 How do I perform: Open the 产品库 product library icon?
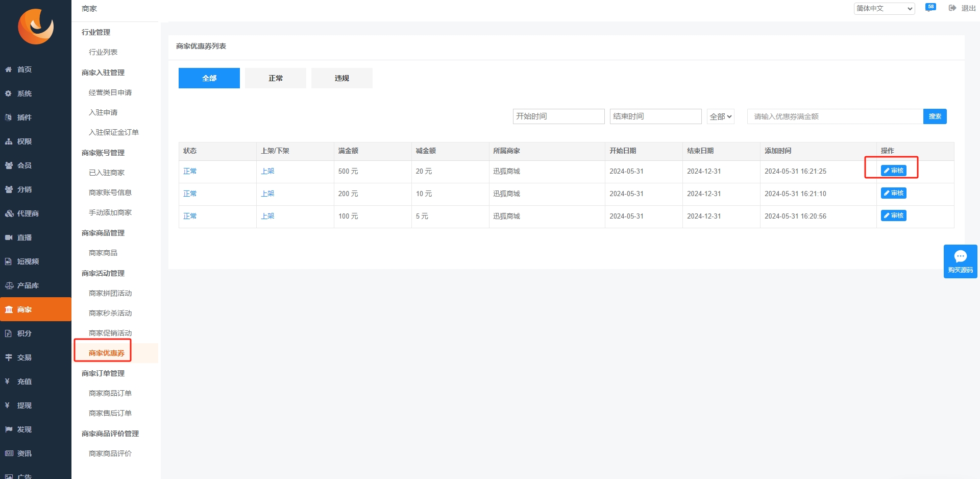coord(9,285)
